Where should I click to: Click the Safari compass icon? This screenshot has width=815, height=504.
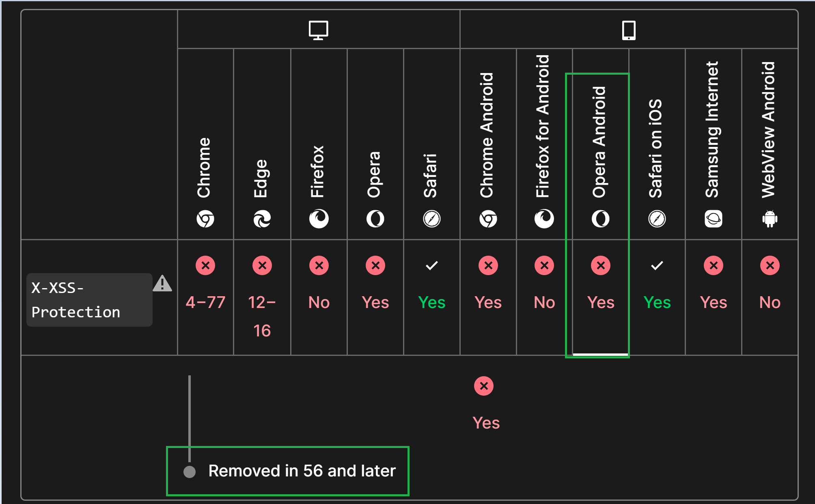click(432, 218)
